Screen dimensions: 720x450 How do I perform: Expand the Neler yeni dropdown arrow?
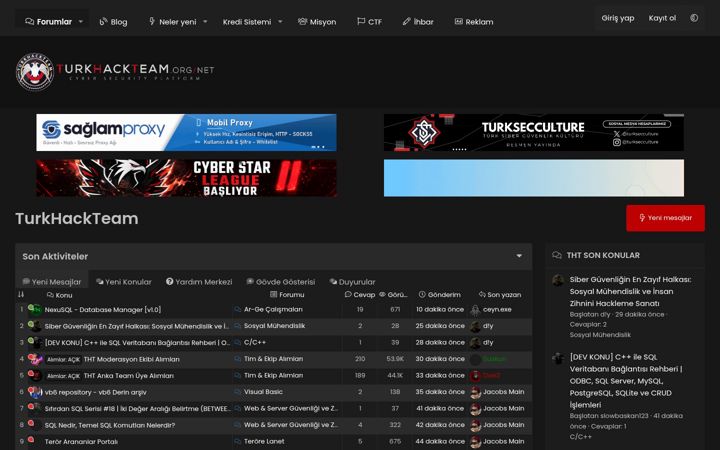[x=205, y=22]
